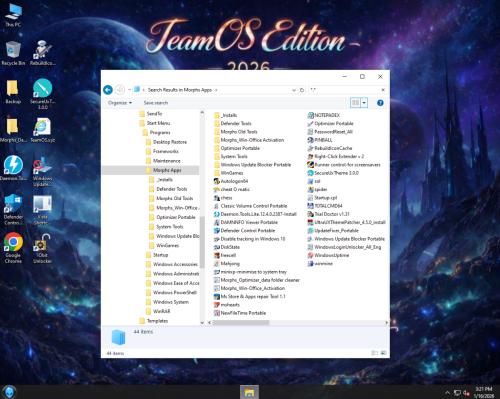This screenshot has width=500, height=399.
Task: Select the NOTEPADEX item
Action: coord(324,115)
